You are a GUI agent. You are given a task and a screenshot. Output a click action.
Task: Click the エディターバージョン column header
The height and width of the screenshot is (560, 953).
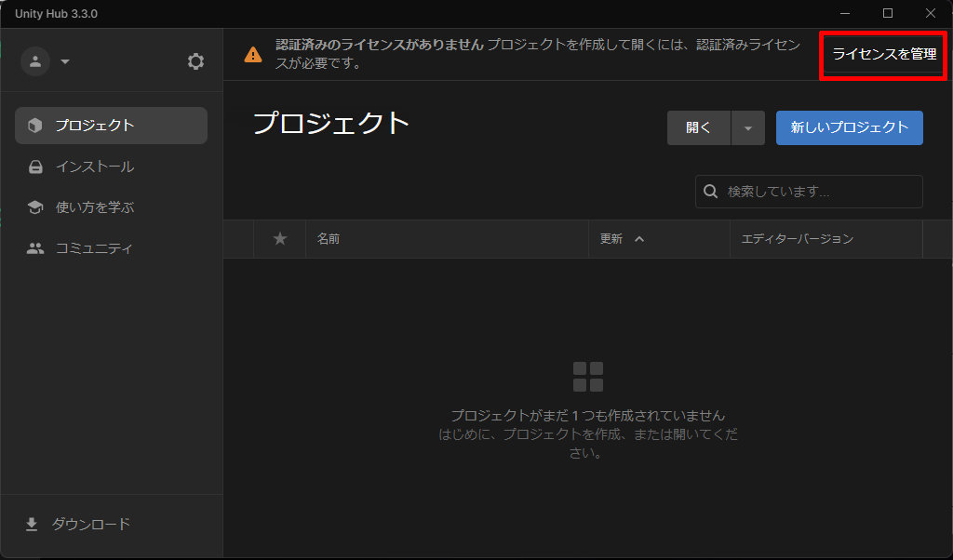[797, 239]
